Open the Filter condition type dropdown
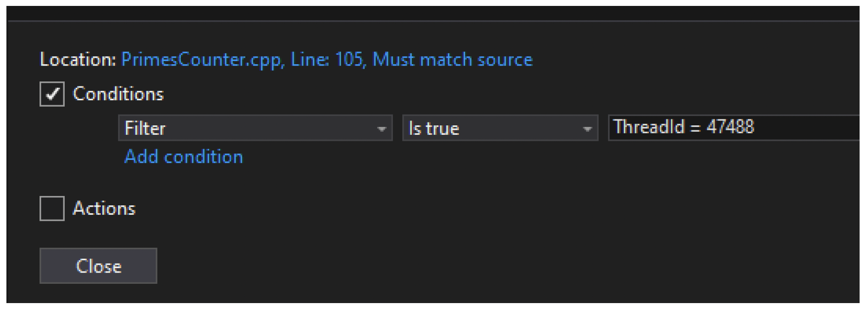This screenshot has width=868, height=310. click(255, 128)
